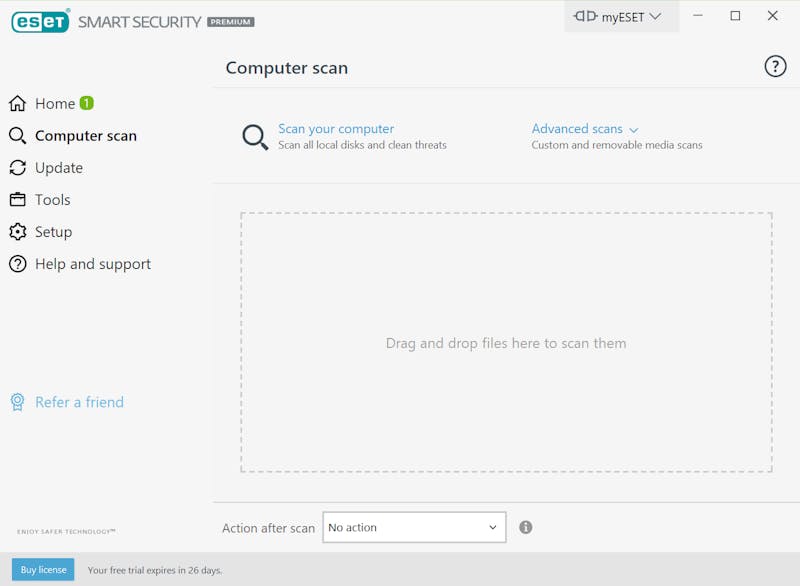The width and height of the screenshot is (800, 586).
Task: Open the Home section
Action: click(55, 104)
